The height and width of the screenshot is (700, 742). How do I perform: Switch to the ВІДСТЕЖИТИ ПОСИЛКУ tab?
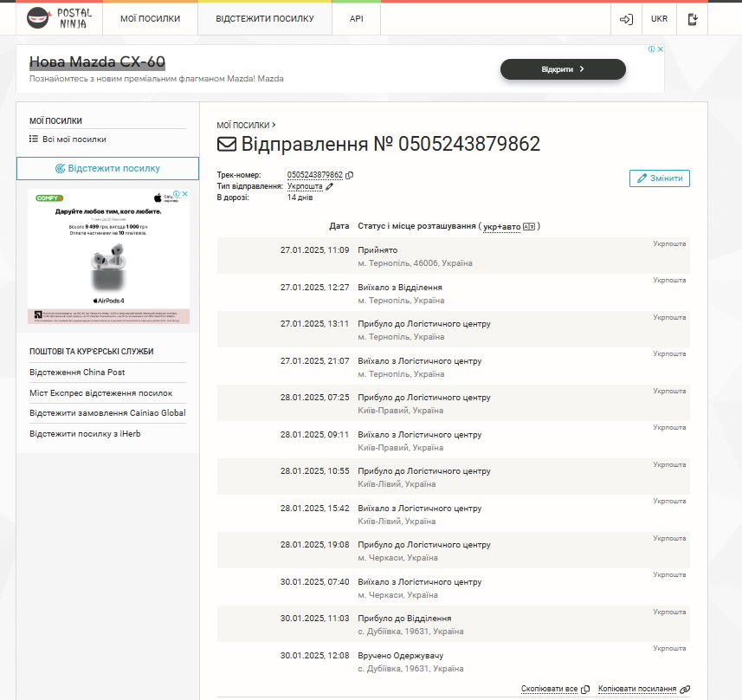[x=264, y=18]
